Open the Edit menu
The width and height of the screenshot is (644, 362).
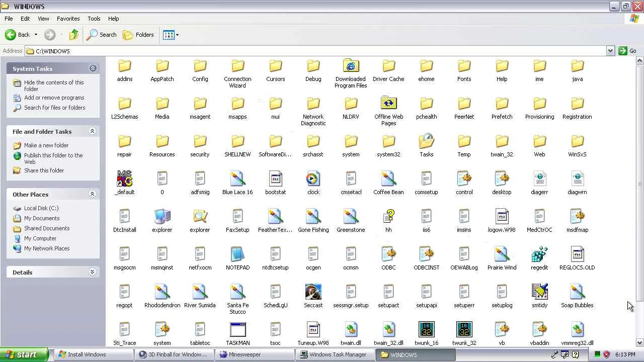(x=25, y=19)
